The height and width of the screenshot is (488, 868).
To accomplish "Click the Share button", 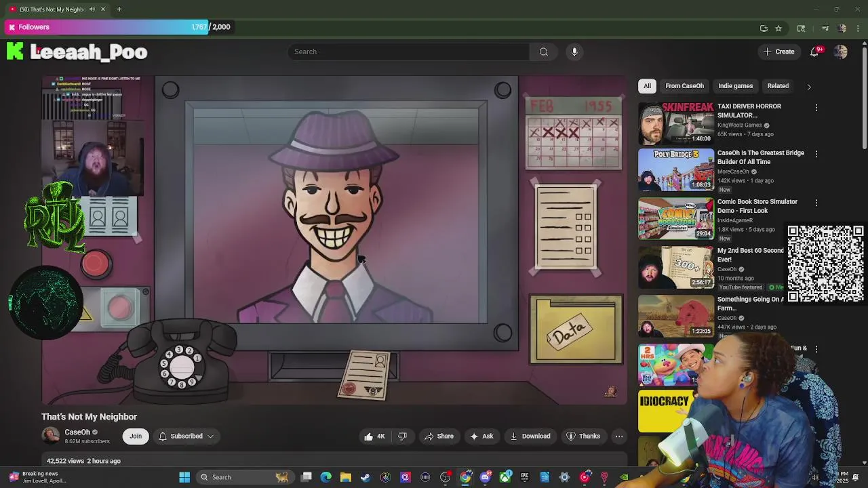I will tap(439, 436).
